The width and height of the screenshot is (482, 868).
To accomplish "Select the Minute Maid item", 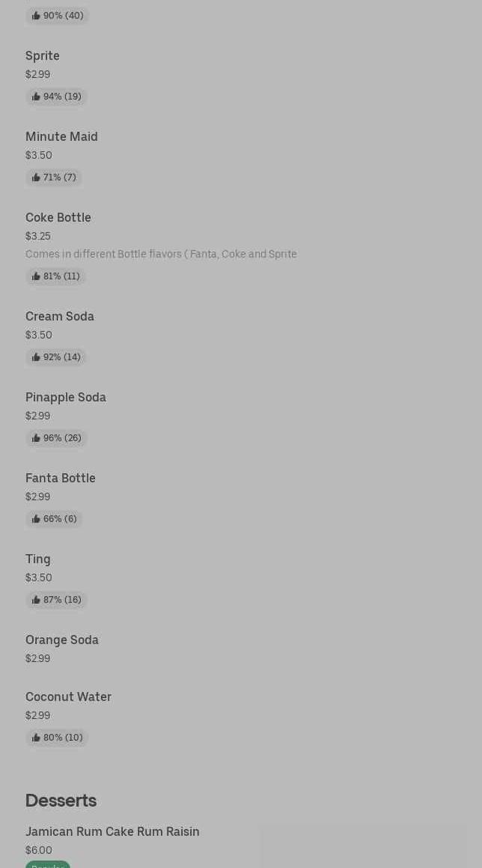I will pyautogui.click(x=61, y=136).
